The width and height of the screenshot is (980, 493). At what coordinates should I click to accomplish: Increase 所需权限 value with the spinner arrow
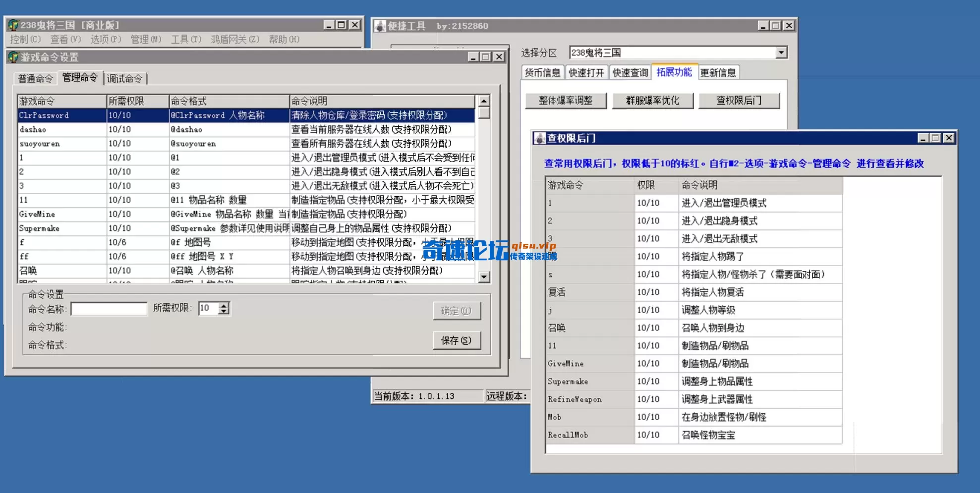[224, 305]
